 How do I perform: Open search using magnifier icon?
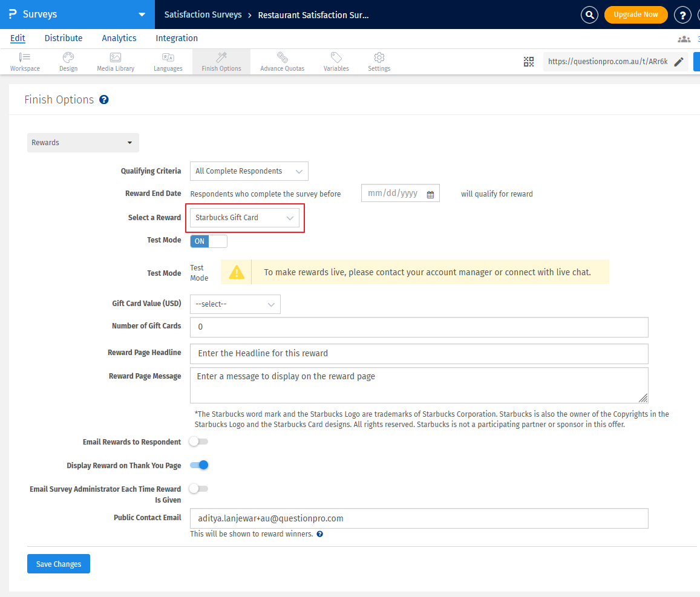(x=589, y=15)
